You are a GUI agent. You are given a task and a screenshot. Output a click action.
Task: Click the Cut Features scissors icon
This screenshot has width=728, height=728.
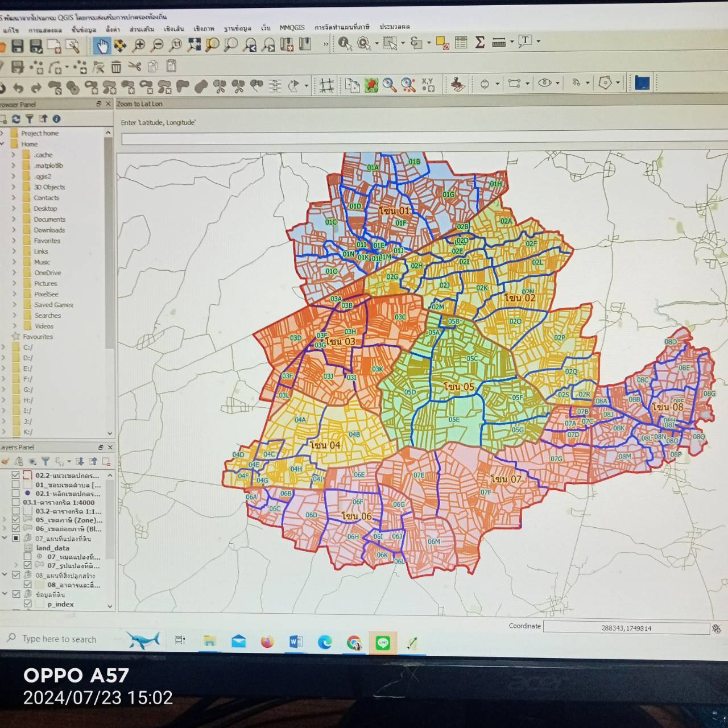[135, 67]
